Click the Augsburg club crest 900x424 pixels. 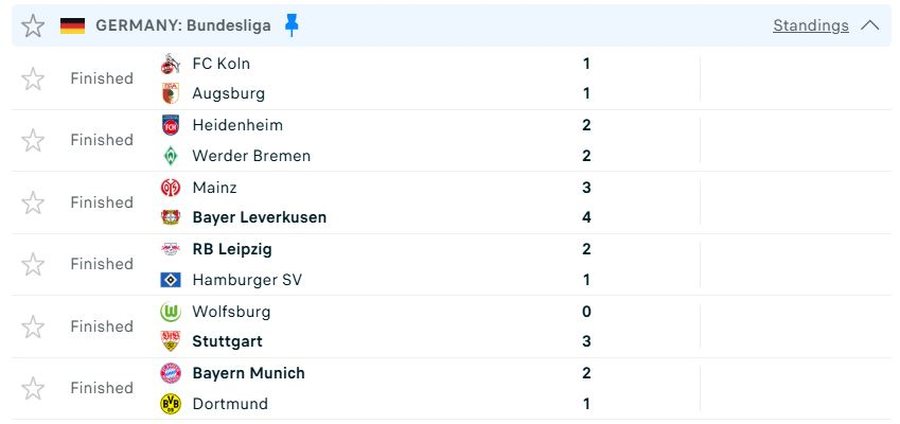pyautogui.click(x=171, y=94)
